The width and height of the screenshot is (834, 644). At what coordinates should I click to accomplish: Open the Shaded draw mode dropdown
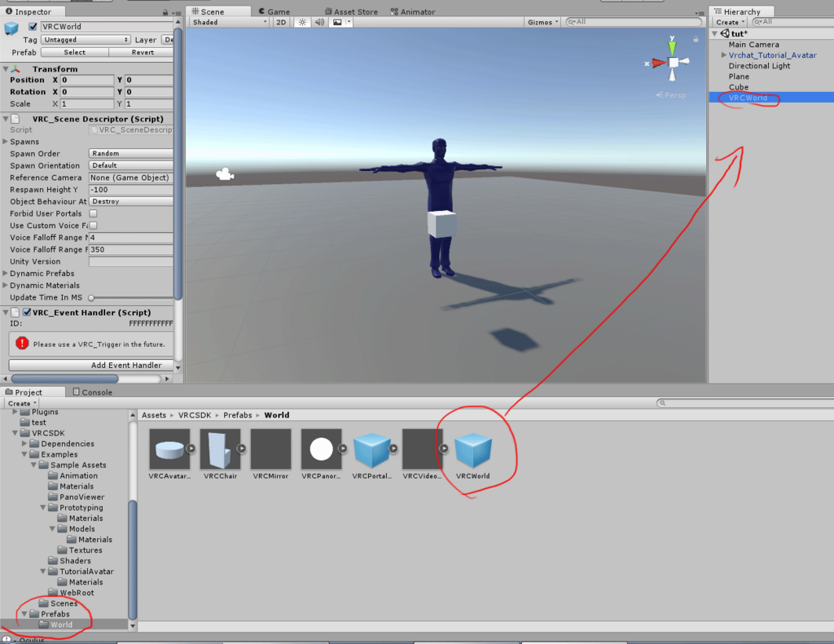(x=229, y=22)
